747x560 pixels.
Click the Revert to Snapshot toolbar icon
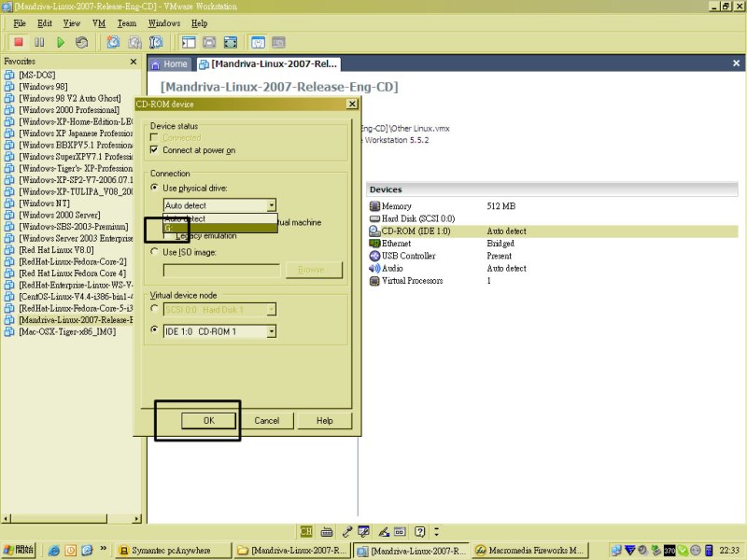pos(134,42)
